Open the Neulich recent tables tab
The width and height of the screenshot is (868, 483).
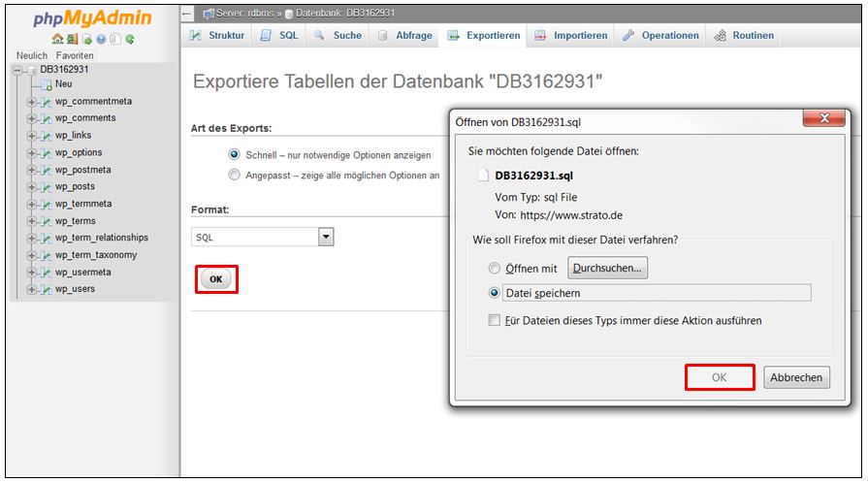32,55
